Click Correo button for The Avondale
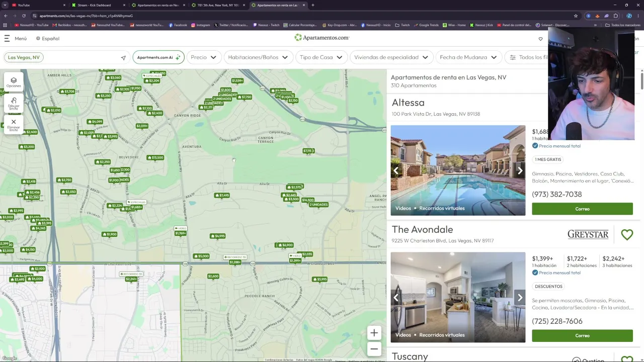Image resolution: width=644 pixels, height=362 pixels. tap(582, 335)
